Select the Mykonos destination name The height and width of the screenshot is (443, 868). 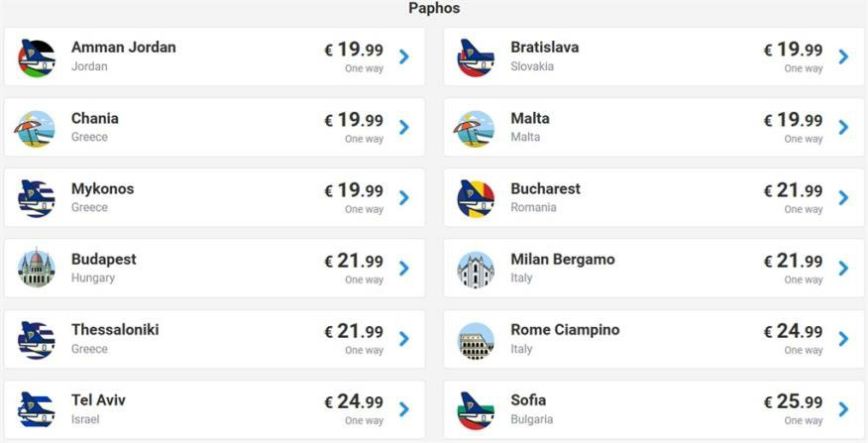pos(102,188)
